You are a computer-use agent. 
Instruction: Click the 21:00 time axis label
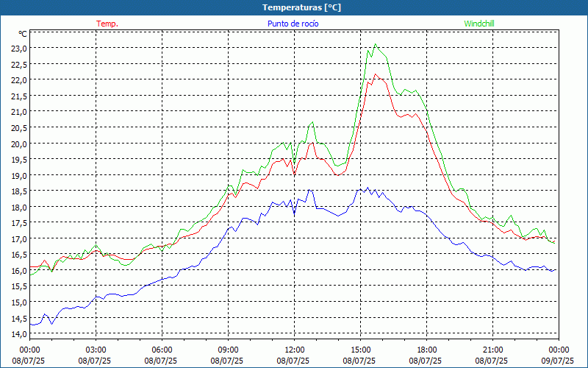[492, 350]
